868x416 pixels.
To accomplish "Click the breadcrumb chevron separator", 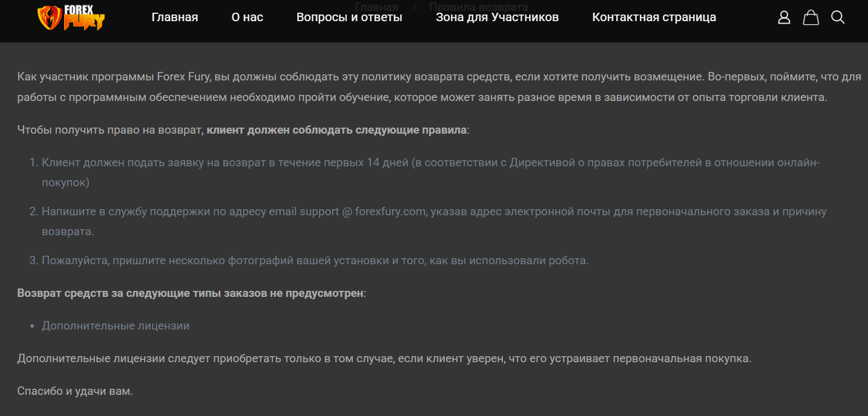I will (415, 7).
